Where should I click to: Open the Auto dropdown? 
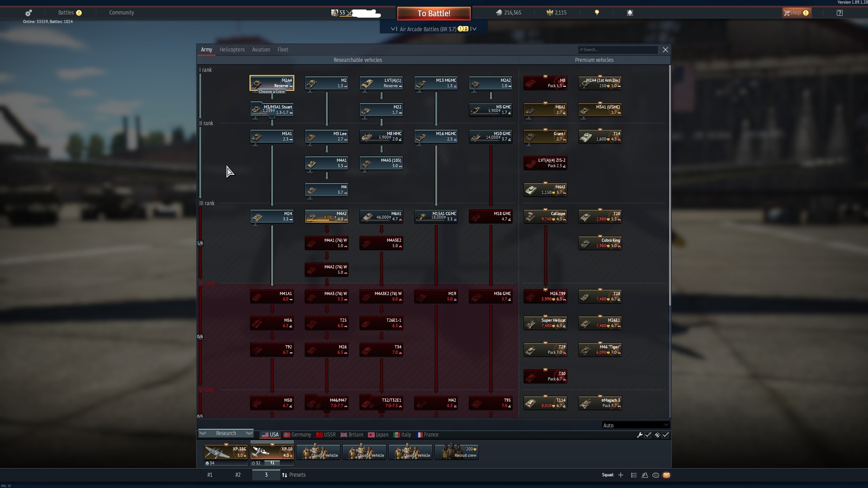(x=635, y=425)
